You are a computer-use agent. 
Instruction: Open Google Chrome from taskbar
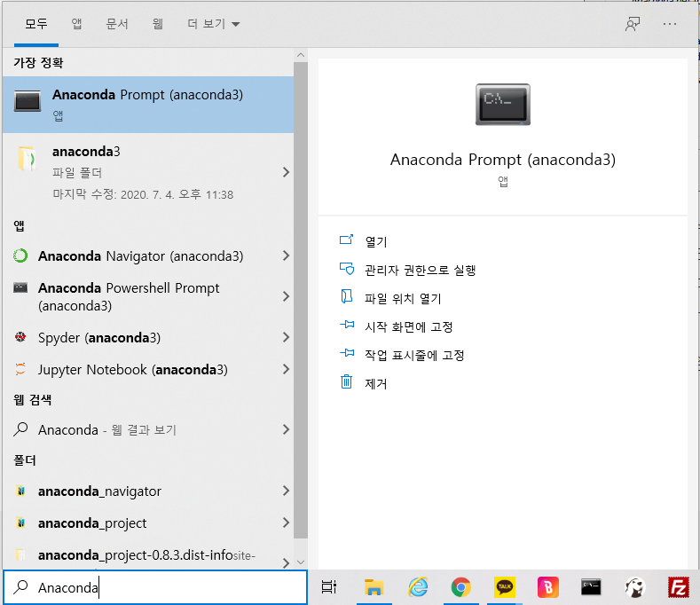460,586
